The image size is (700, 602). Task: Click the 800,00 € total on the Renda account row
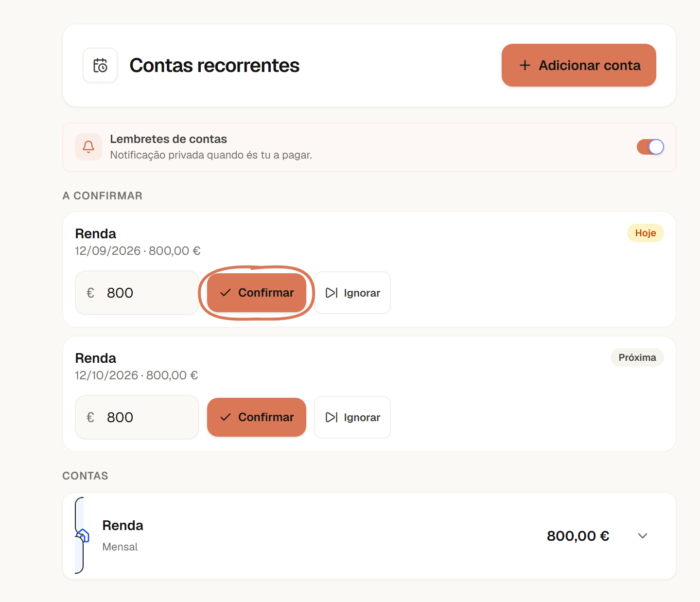(578, 536)
